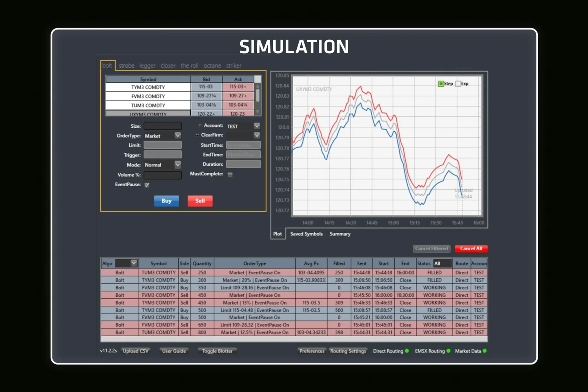Image resolution: width=588 pixels, height=392 pixels.
Task: Click the green Direct Routing status indicator
Action: [407, 351]
